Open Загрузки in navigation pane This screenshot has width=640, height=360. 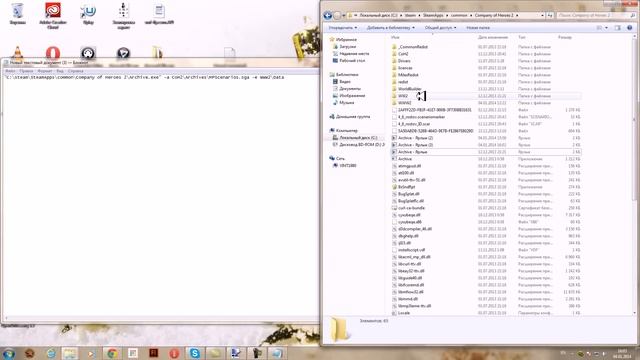tap(347, 47)
